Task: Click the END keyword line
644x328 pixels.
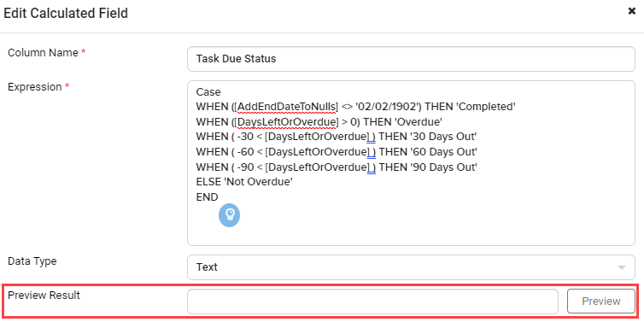Action: pos(207,197)
